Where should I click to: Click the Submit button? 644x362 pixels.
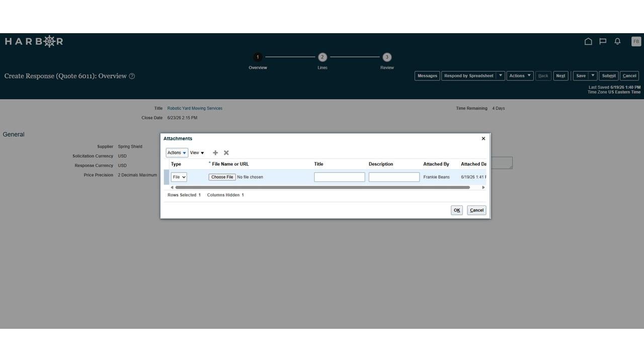pyautogui.click(x=609, y=76)
